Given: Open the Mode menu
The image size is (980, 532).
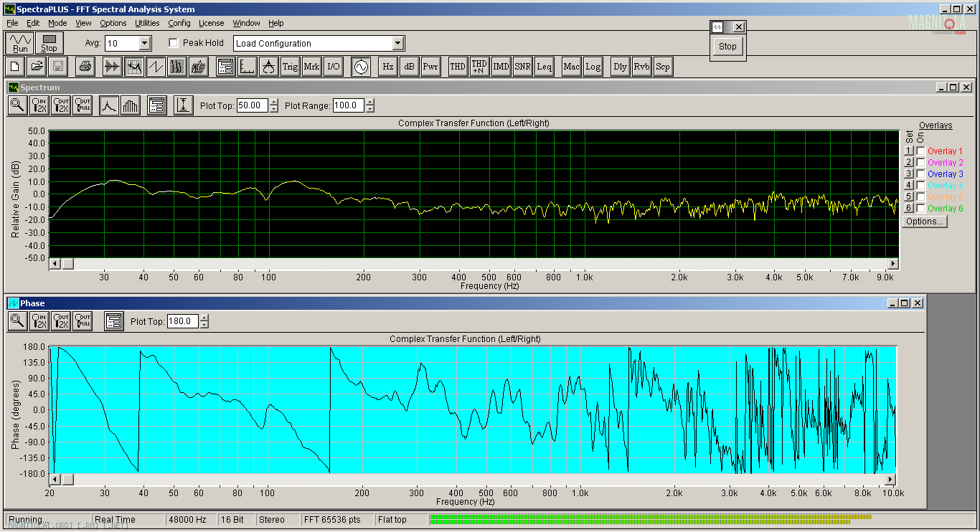Looking at the screenshot, I should 57,23.
